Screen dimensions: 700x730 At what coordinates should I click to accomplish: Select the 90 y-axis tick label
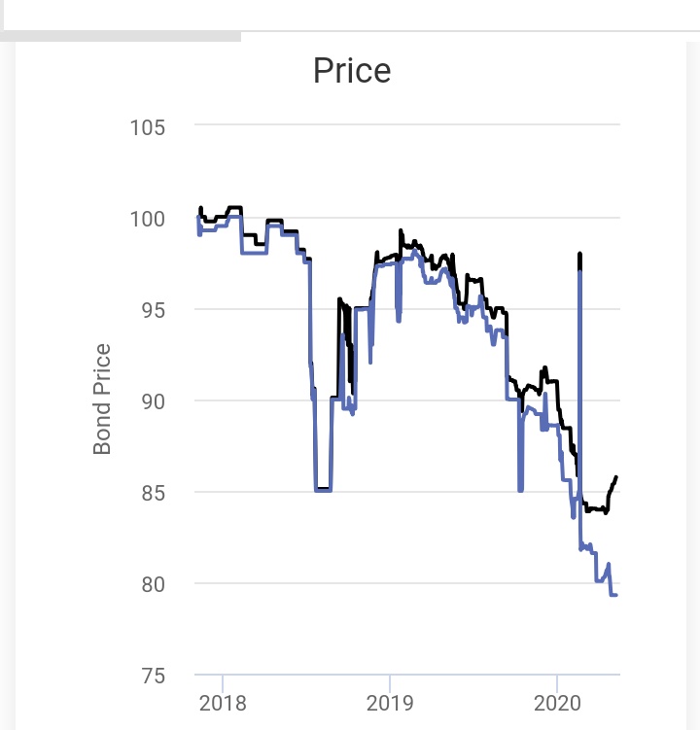click(153, 401)
